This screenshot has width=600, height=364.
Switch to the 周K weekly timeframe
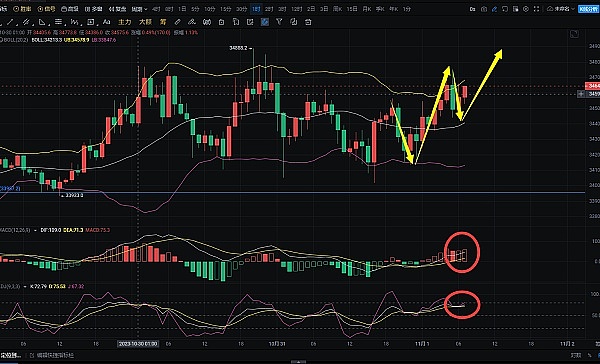337,8
